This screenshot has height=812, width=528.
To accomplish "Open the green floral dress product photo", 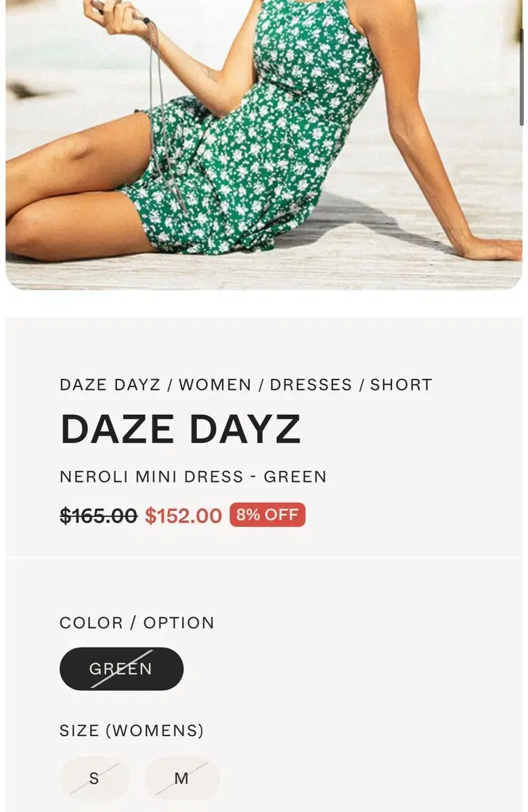I will 263,145.
